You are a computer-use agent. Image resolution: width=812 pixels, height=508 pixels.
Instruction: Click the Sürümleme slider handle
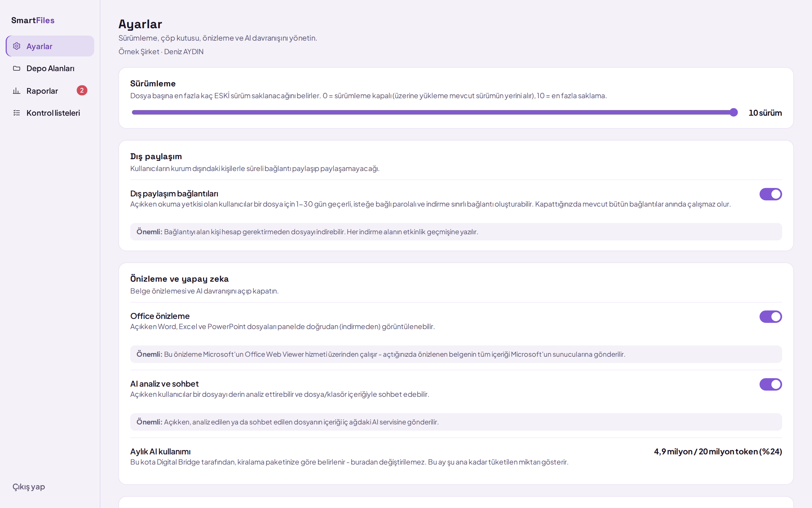(x=734, y=112)
